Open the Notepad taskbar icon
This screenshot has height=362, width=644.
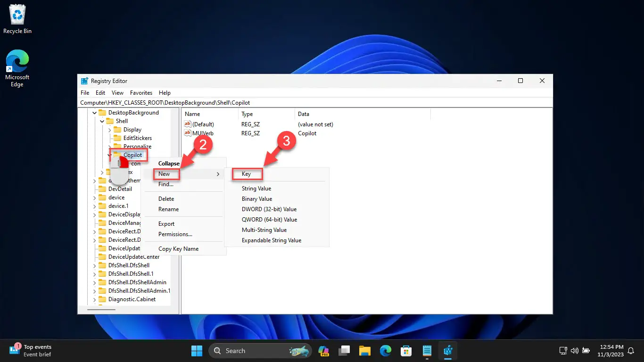pyautogui.click(x=427, y=351)
